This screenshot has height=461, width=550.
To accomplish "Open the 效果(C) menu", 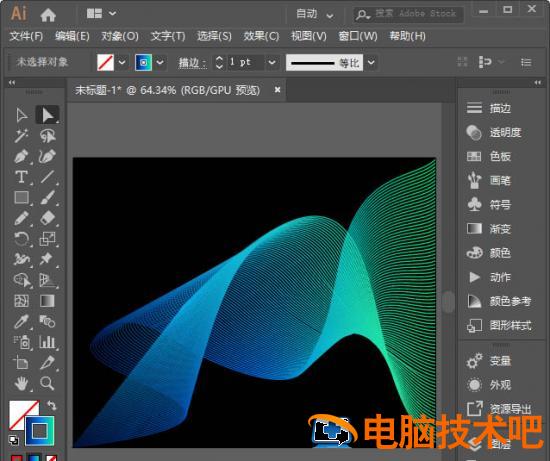I will (x=261, y=36).
